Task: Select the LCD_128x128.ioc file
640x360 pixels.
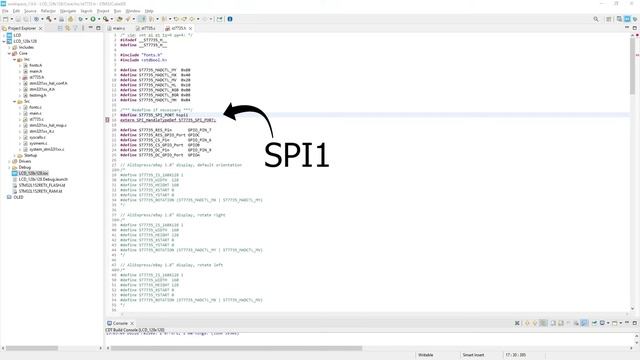Action: coord(33,173)
